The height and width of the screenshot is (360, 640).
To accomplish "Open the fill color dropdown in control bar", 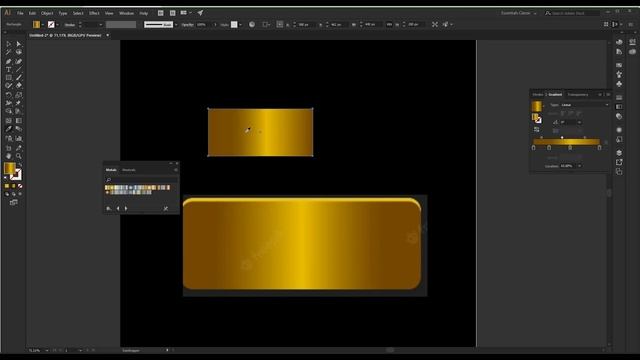I will coord(42,24).
